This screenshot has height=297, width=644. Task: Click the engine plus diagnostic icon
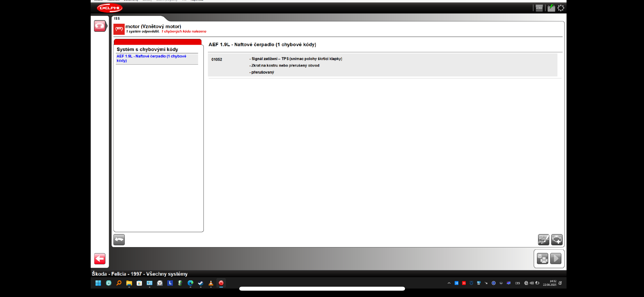(557, 240)
